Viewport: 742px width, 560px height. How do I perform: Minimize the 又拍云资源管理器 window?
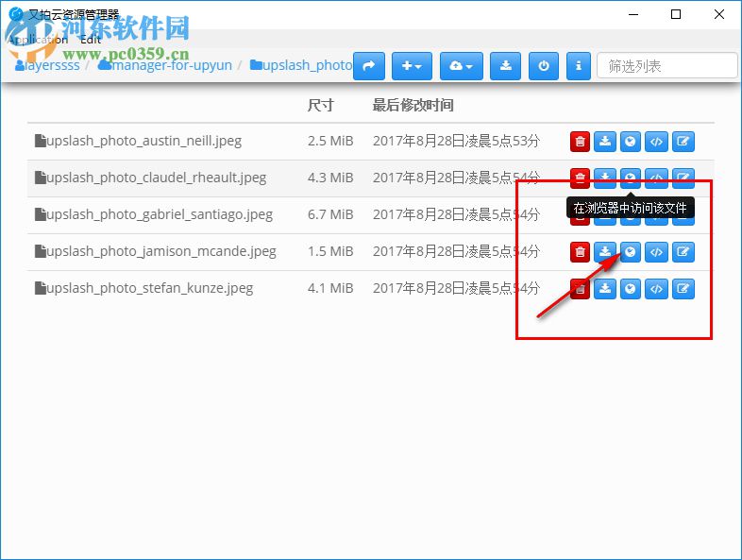pos(633,14)
